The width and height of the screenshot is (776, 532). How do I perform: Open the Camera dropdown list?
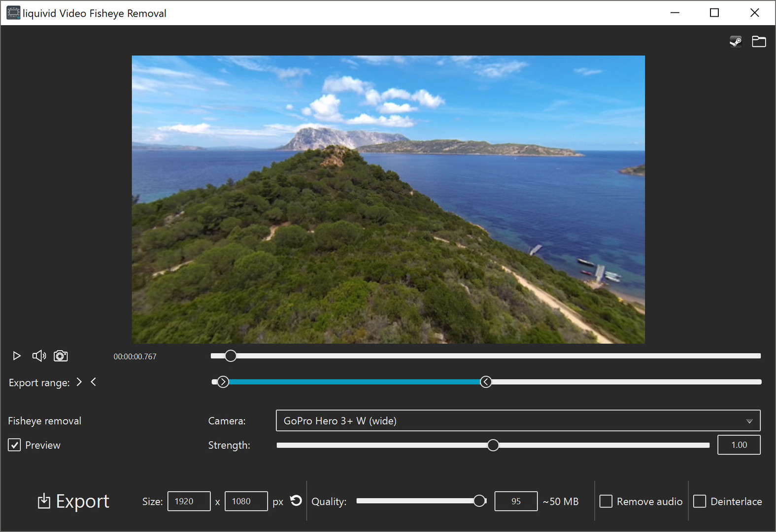click(518, 421)
